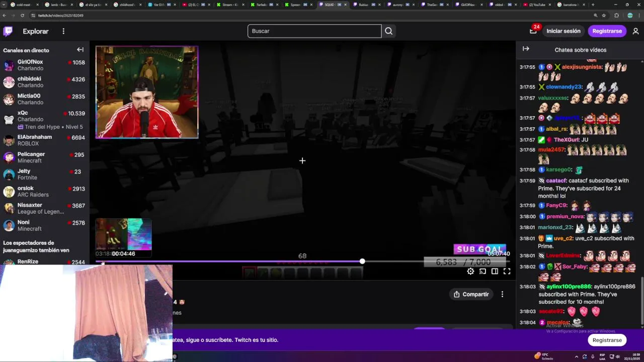Click the chat panel scrollbar
Image resolution: width=644 pixels, height=362 pixels.
[641, 302]
